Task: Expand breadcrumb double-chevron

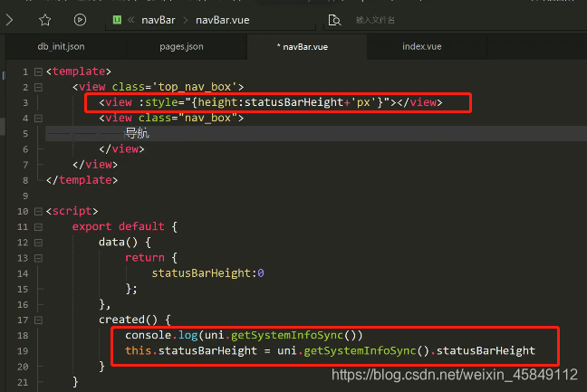Action: click(x=131, y=20)
